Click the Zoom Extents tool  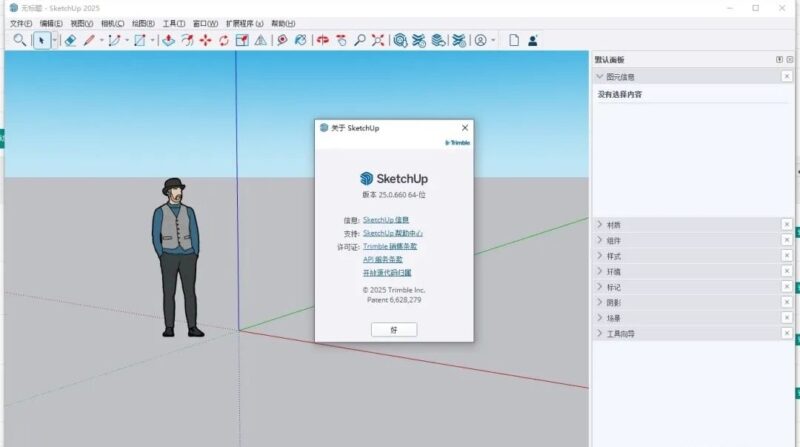tap(378, 40)
